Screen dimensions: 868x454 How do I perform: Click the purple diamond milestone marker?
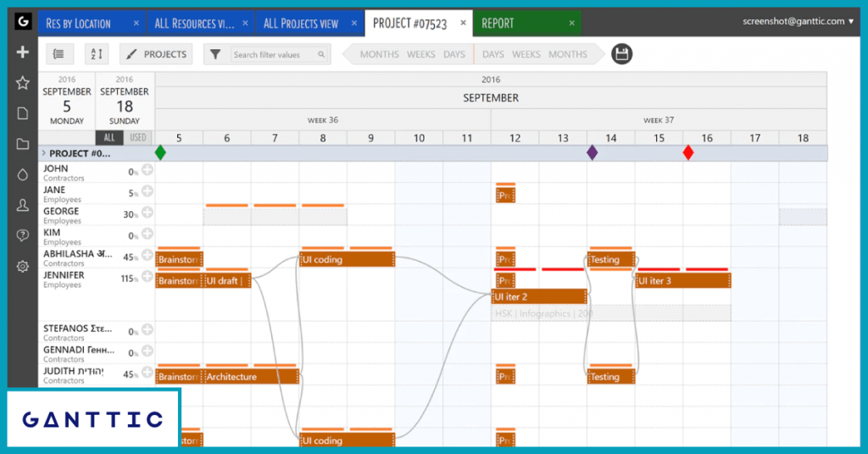(x=593, y=152)
